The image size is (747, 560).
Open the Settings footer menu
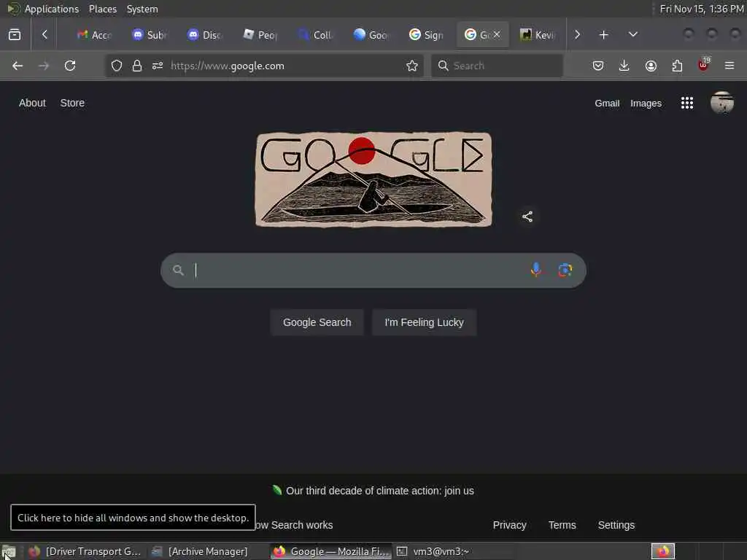click(x=616, y=525)
